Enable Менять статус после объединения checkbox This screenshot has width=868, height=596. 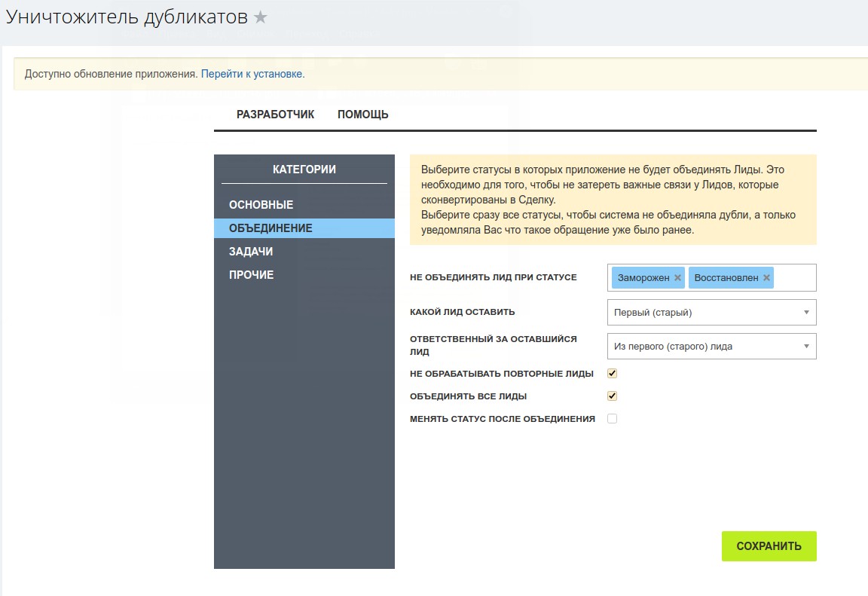click(612, 419)
